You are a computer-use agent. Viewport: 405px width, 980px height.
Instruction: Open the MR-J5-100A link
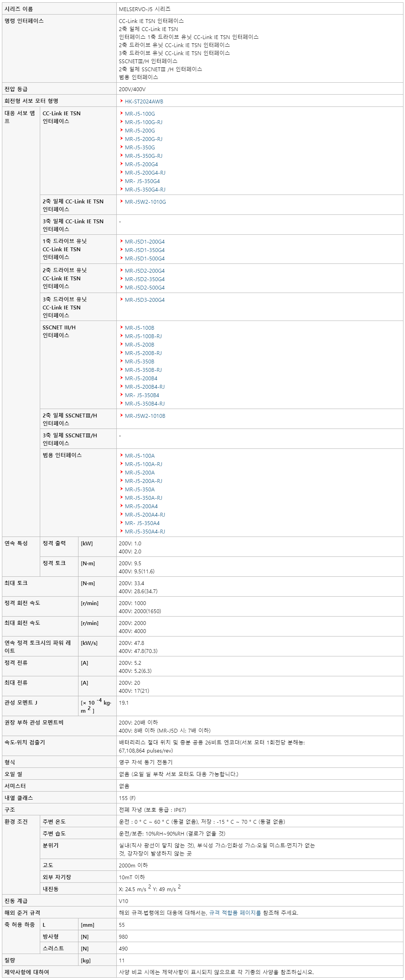tap(140, 456)
